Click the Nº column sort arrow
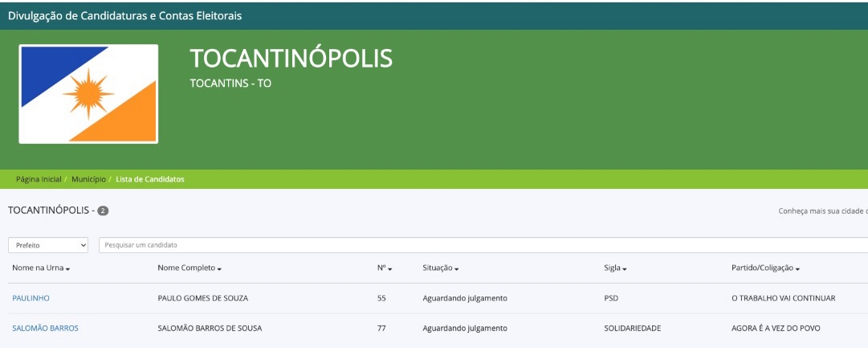868x348 pixels. point(389,268)
